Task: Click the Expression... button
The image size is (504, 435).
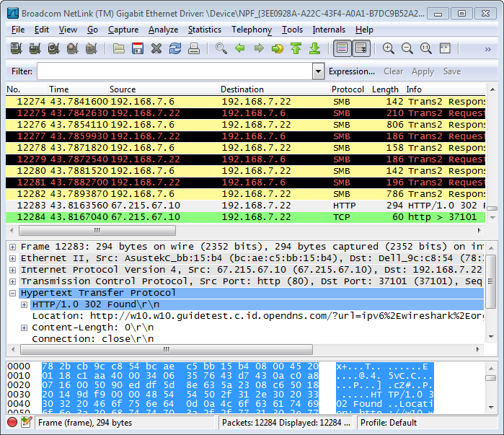Action: [352, 71]
